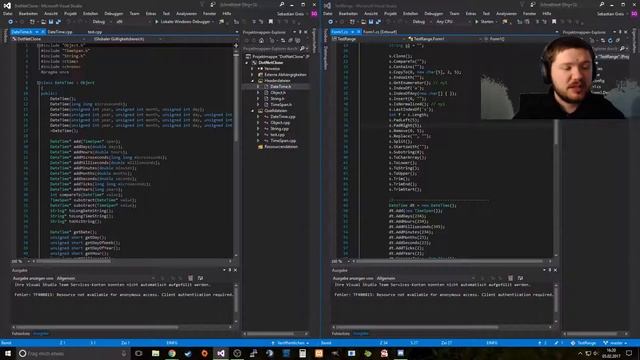Viewport: 640px width, 360px height.
Task: Click Open File icon in DotNetClone toolbar
Action: click(43, 22)
